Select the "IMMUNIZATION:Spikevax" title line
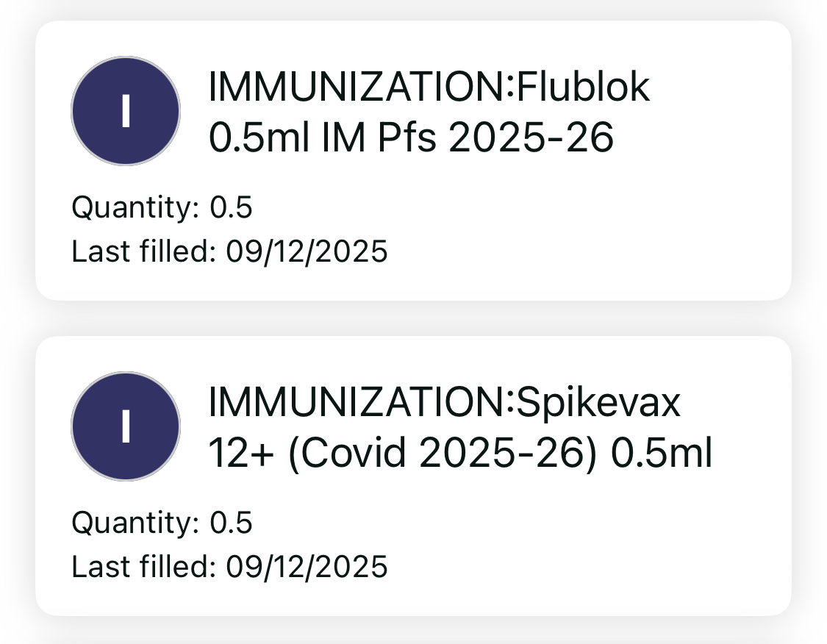Screen dimensions: 827x644 445,404
